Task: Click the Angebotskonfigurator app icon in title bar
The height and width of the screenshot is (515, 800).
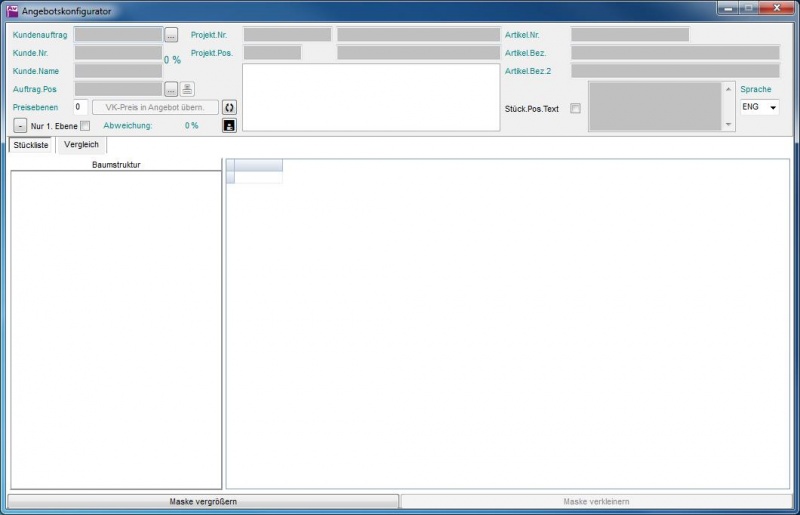Action: [13, 10]
